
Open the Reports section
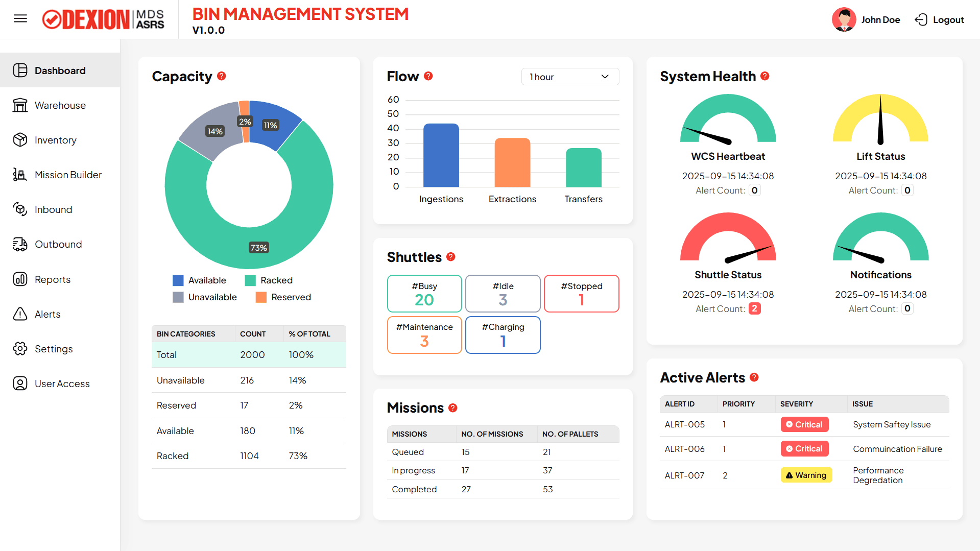tap(52, 279)
